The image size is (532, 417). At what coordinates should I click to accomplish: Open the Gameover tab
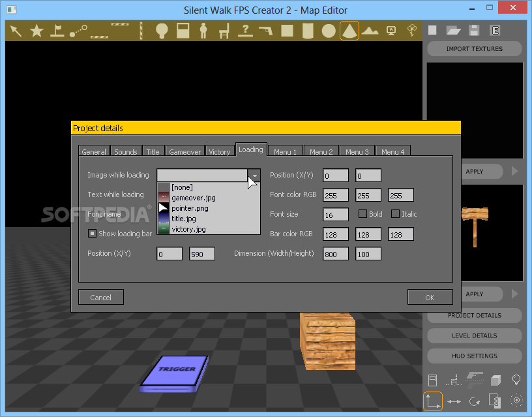pos(185,151)
